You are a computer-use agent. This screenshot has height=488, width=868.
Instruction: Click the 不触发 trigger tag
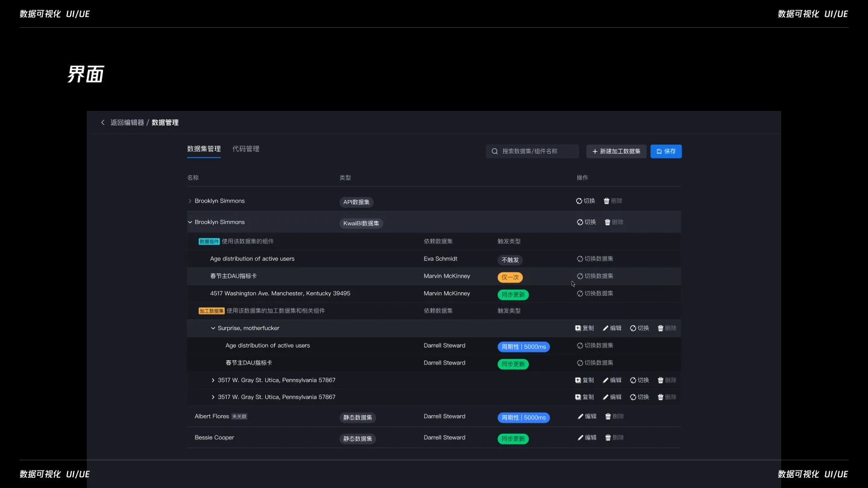point(510,260)
